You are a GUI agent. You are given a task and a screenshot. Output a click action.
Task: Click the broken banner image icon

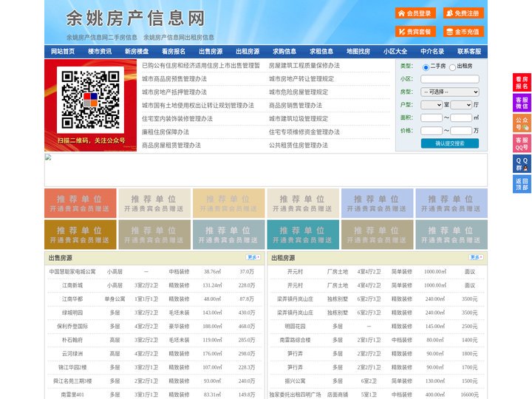48,157
